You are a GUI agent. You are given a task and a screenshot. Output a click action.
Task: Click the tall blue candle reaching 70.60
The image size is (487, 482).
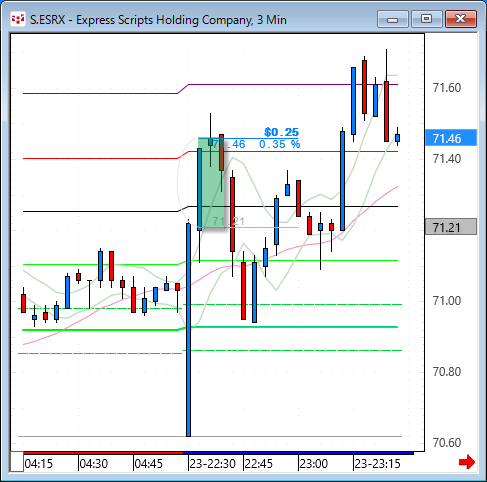pos(189,330)
